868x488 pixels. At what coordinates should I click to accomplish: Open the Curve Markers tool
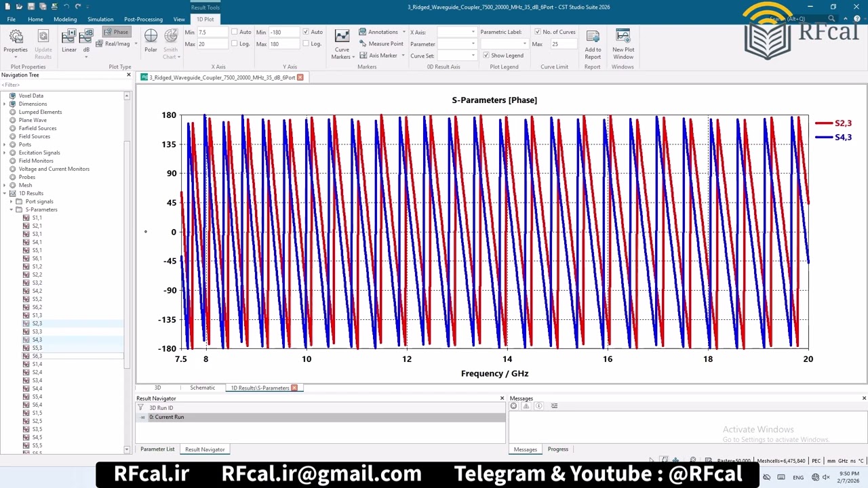[342, 44]
